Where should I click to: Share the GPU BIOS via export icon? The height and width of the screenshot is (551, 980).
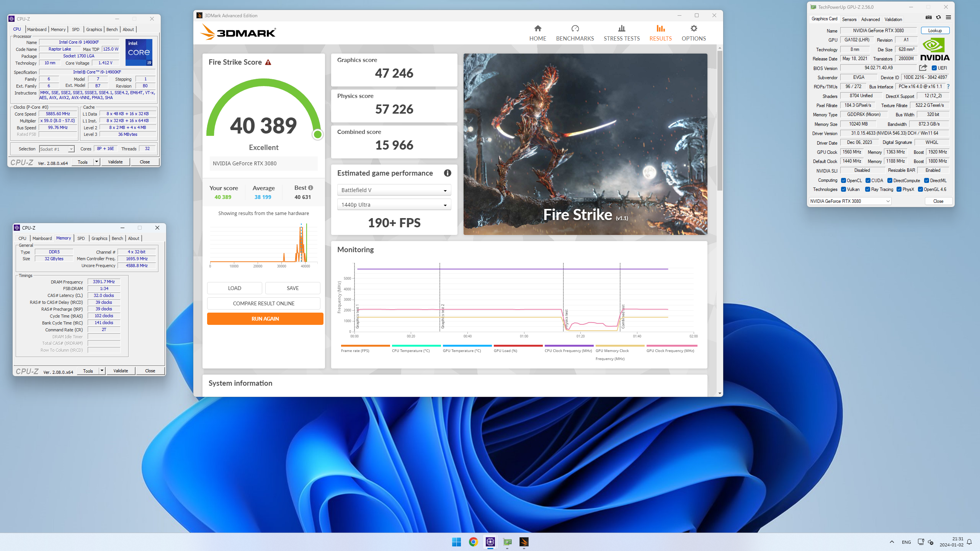pos(923,68)
